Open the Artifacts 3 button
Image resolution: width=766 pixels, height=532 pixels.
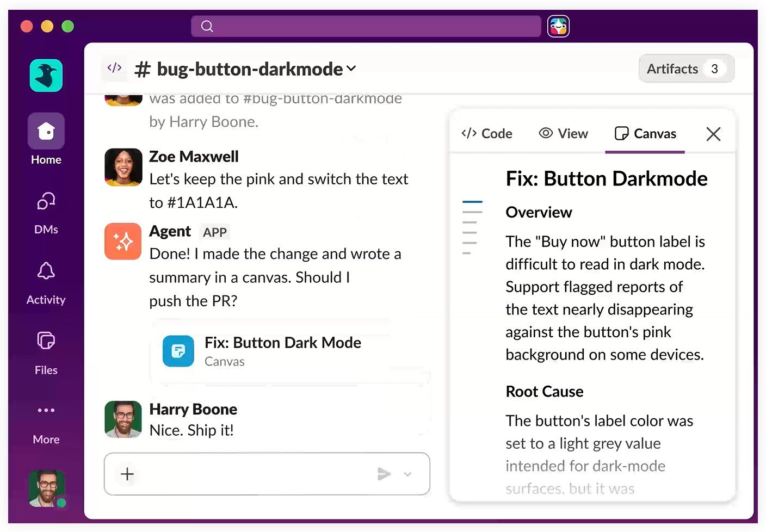pyautogui.click(x=686, y=69)
